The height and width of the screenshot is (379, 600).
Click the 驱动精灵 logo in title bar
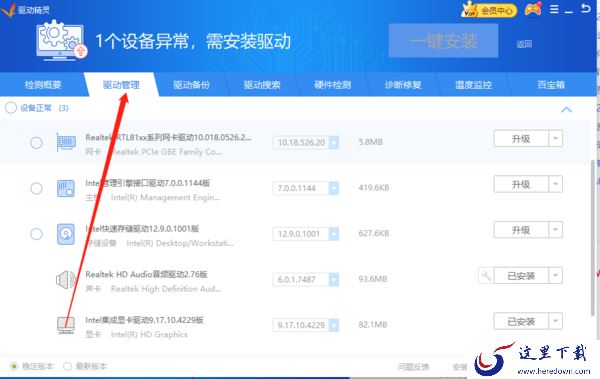coord(25,10)
